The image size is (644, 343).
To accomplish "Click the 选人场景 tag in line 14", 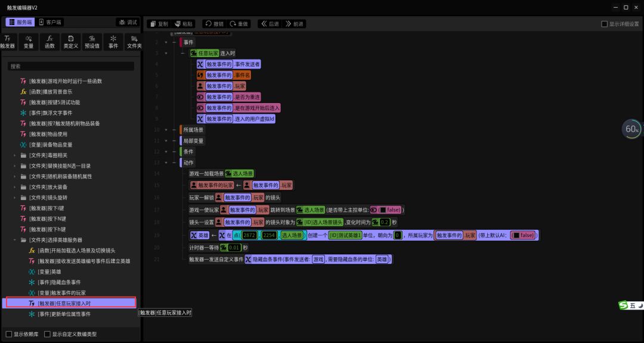I will (240, 173).
